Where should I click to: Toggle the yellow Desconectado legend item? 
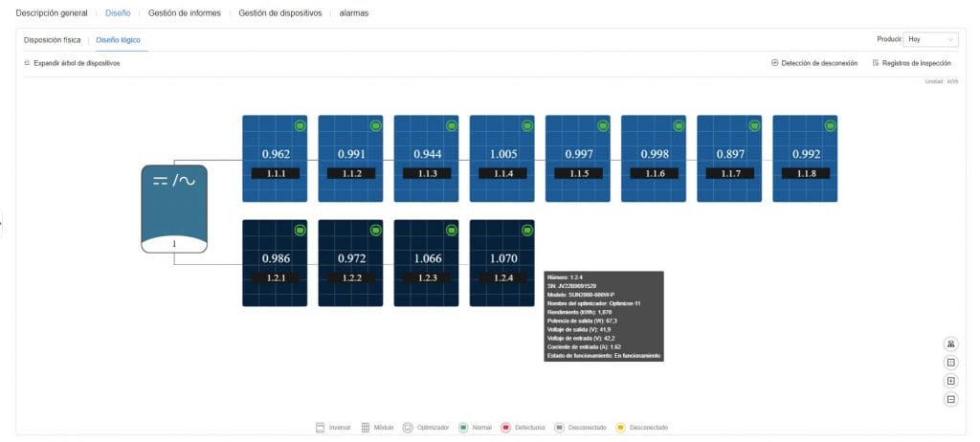[640, 428]
